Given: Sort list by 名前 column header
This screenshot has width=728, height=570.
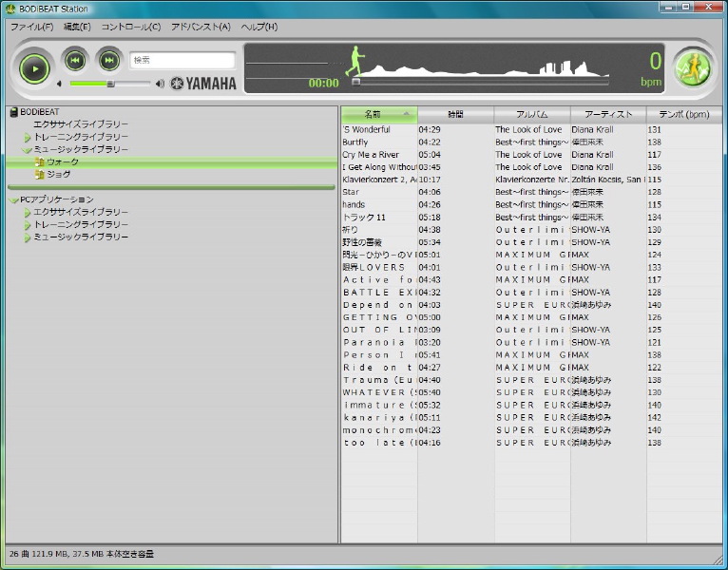Looking at the screenshot, I should (378, 115).
